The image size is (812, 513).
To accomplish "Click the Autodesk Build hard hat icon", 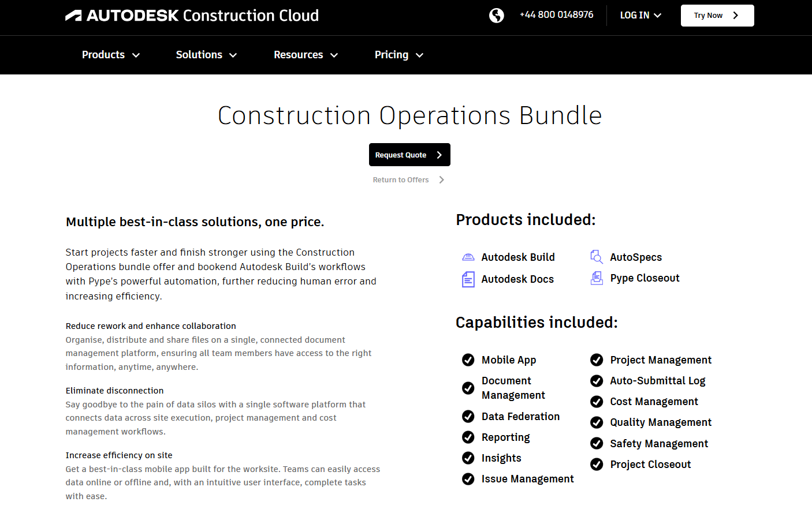I will click(x=468, y=257).
